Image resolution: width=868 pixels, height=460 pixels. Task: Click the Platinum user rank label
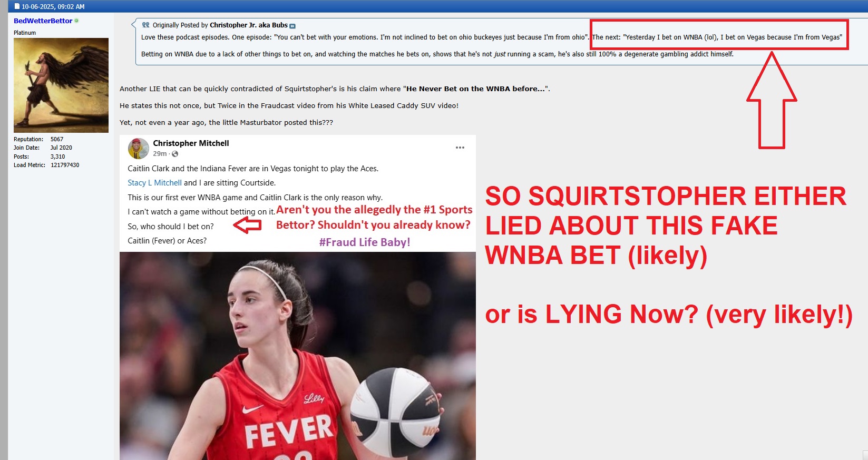pos(25,33)
